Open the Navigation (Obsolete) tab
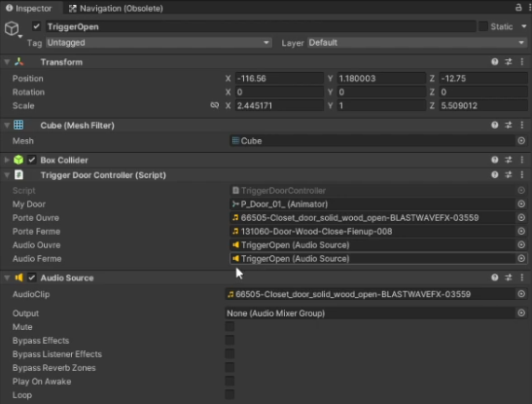 [116, 8]
